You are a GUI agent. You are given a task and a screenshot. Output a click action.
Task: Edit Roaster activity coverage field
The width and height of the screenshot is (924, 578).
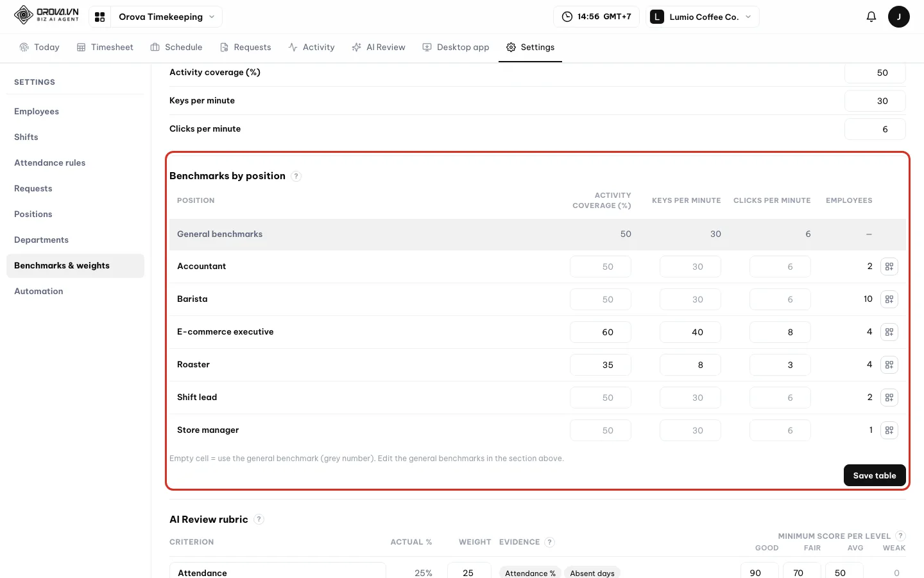[601, 365]
